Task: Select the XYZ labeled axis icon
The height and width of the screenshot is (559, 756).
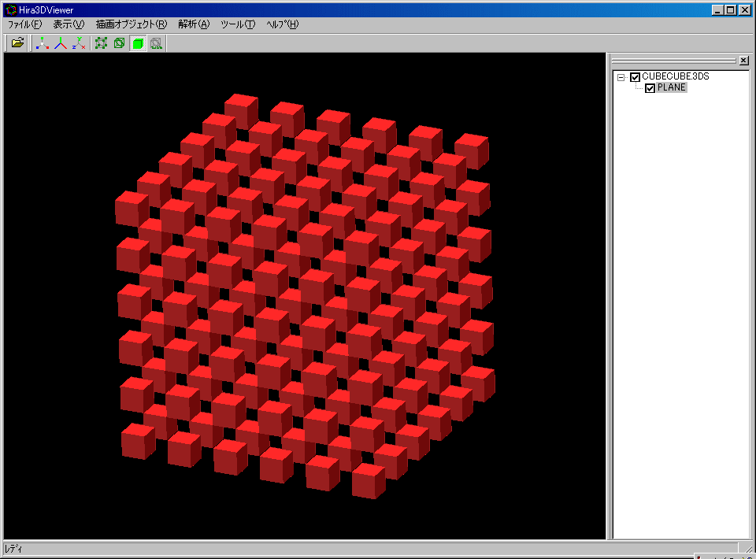Action: tap(79, 43)
